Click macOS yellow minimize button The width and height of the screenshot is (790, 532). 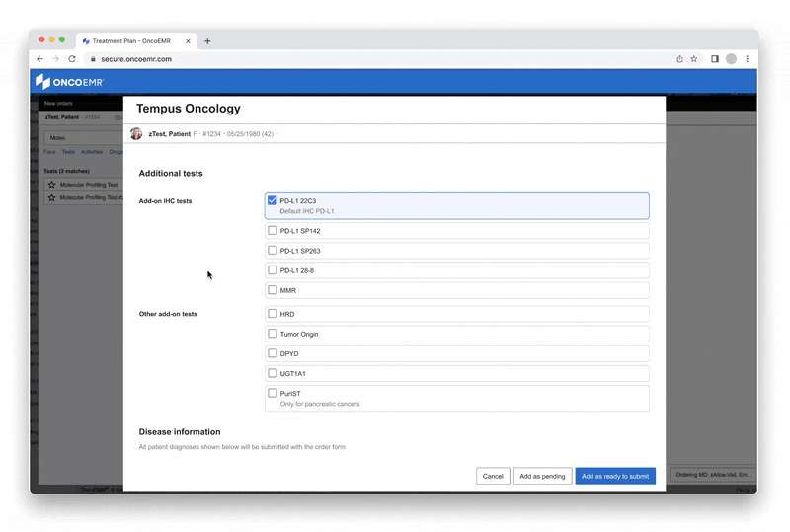pos(52,39)
